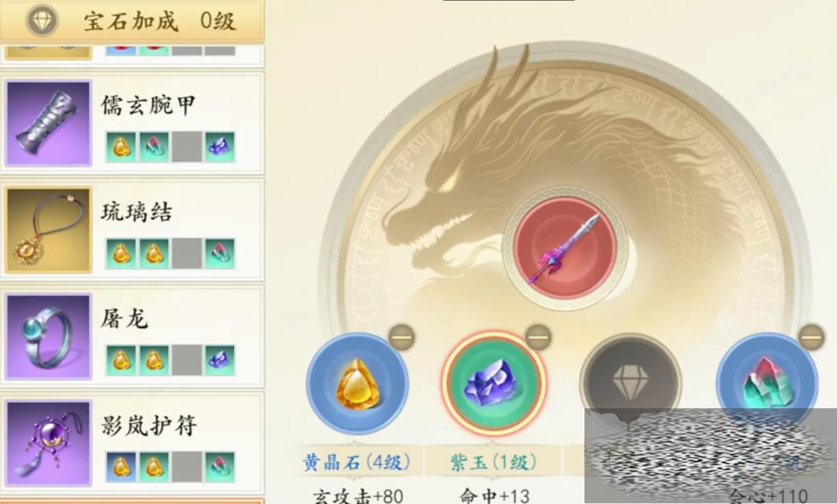Click the diamond icon beside 宝石加成
The image size is (837, 504).
42,21
